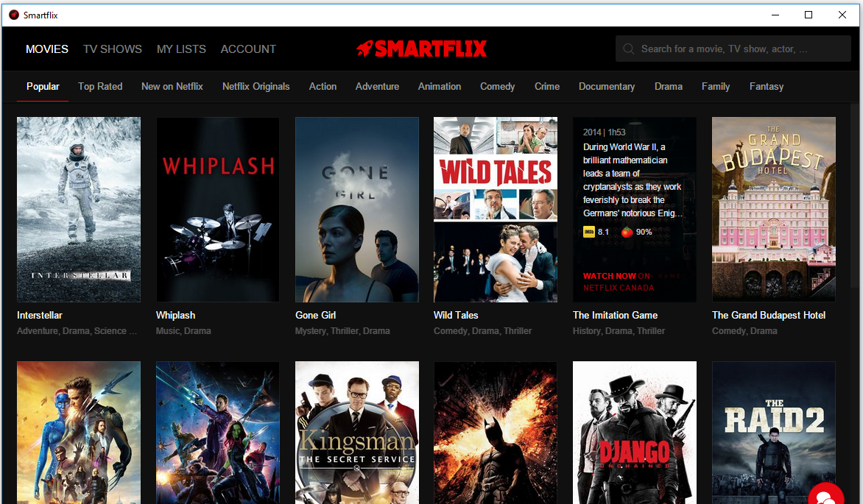Screen dimensions: 863x504
Task: Click the "Gone Girl" title text
Action: tap(315, 315)
